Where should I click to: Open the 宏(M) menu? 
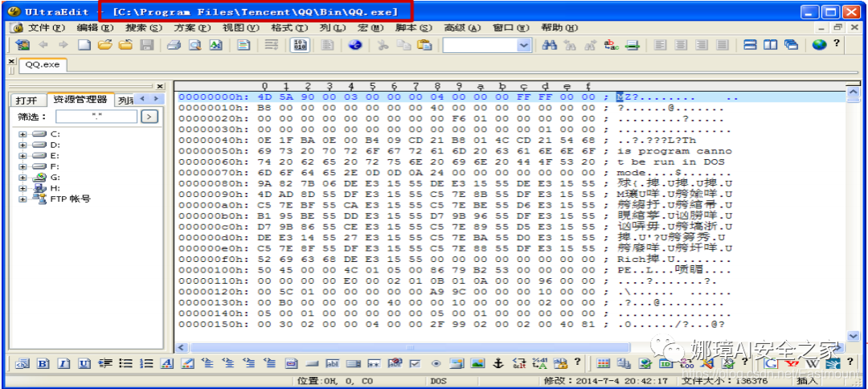click(x=371, y=27)
